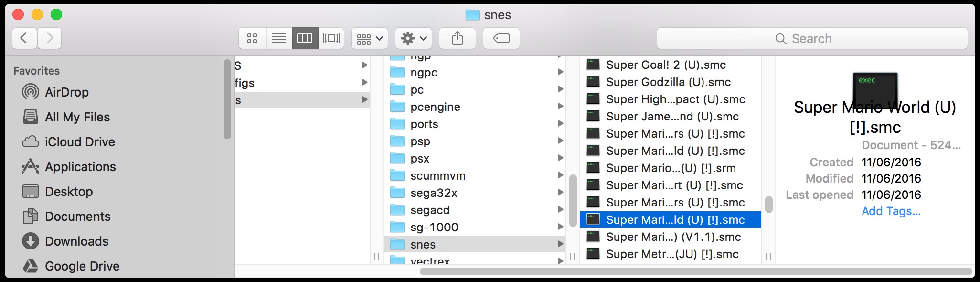Viewport: 980px width, 282px height.
Task: Switch to Cover Flow view
Action: (331, 38)
